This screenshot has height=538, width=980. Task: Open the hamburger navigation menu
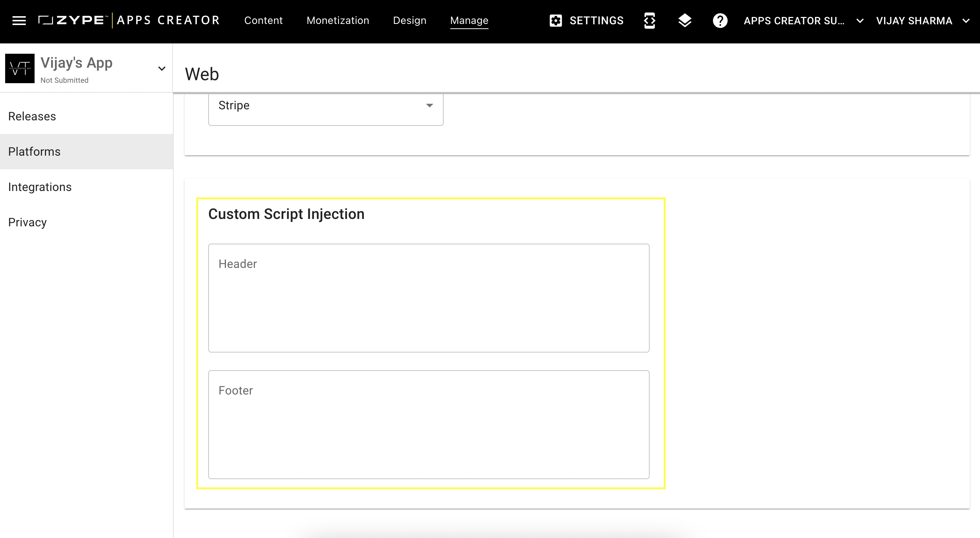tap(19, 21)
